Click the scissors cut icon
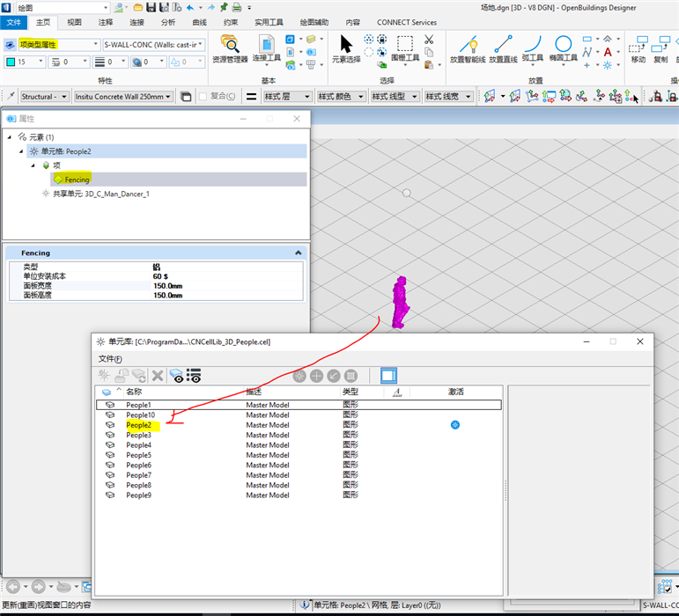Viewport: 679px width, 616px height. pyautogui.click(x=429, y=40)
